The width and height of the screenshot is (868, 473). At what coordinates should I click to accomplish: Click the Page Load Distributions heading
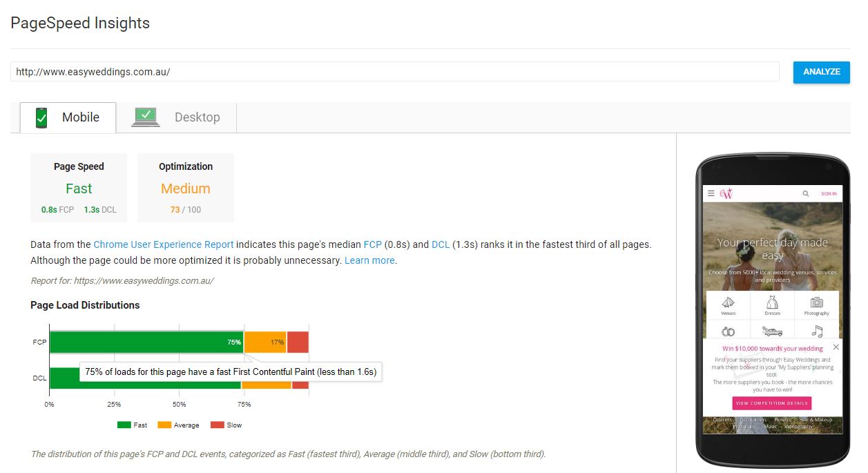coord(85,305)
